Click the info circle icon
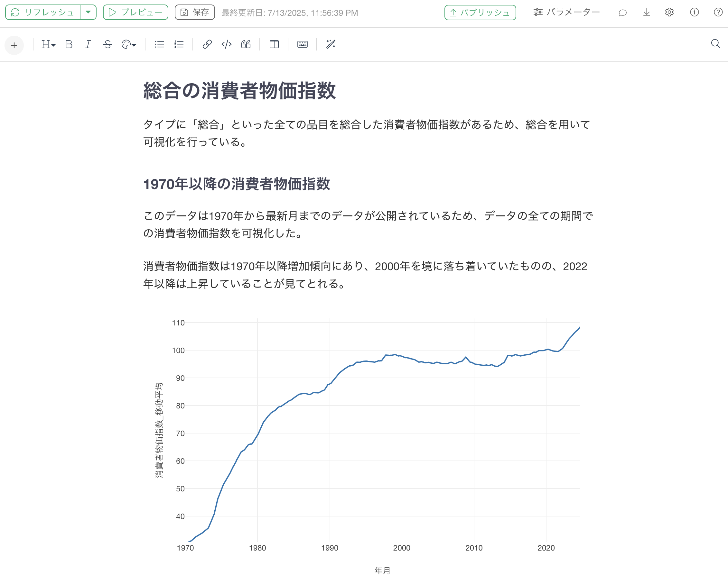The image size is (728, 584). (694, 13)
